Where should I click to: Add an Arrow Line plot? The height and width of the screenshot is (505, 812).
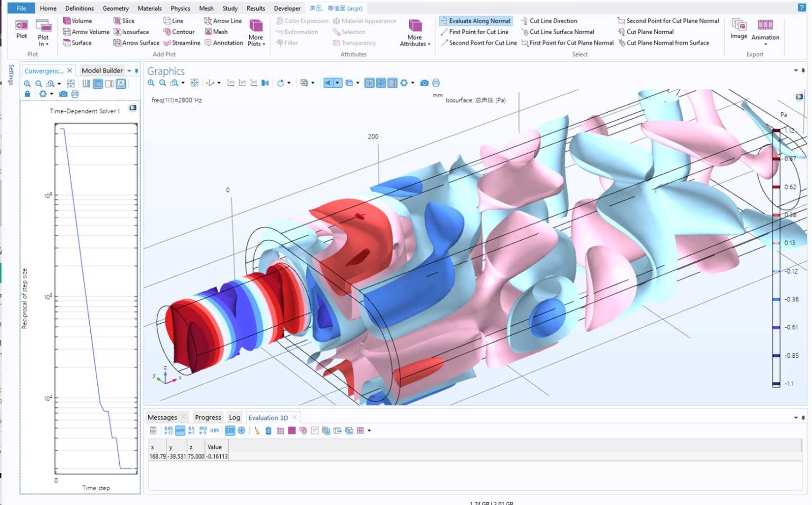(223, 21)
